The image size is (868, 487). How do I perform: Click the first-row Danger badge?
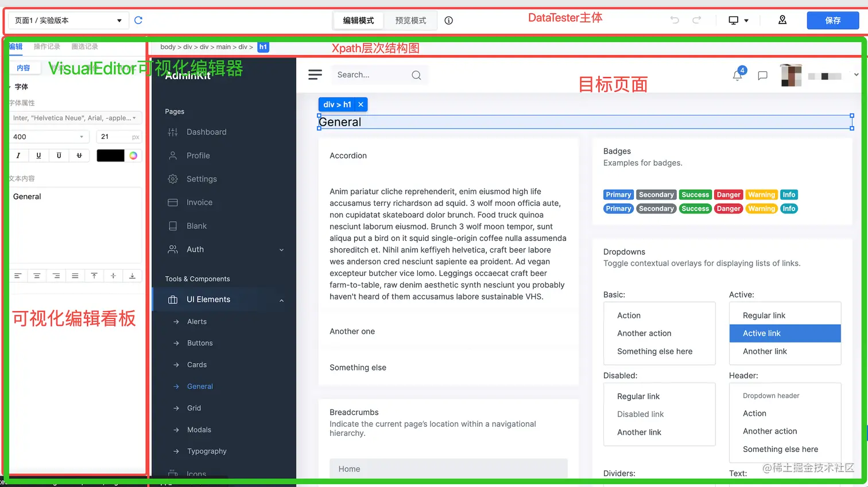tap(728, 194)
